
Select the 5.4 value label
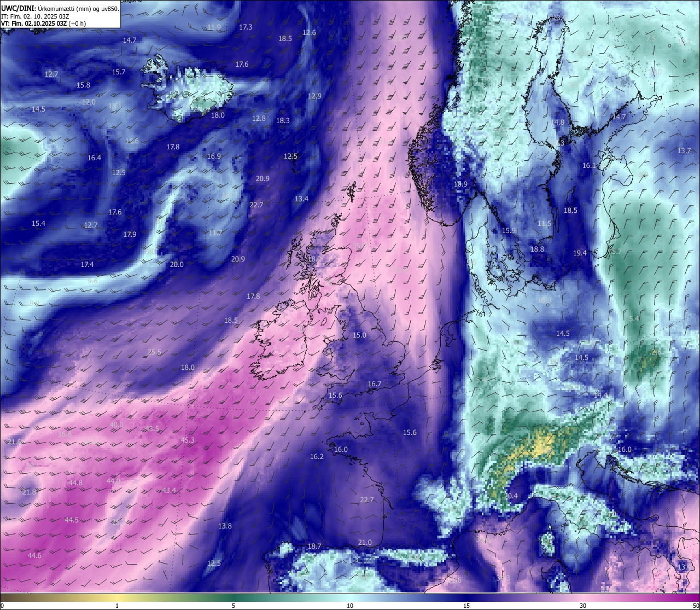[x=634, y=318]
